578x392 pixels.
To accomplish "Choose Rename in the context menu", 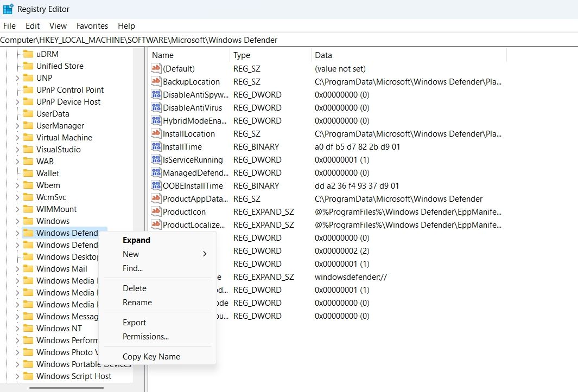I will click(157, 302).
